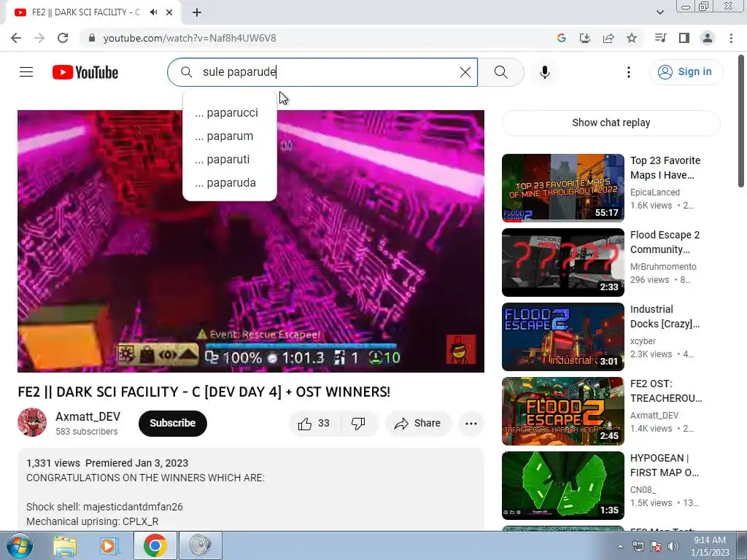Open Chrome profile avatar

click(708, 38)
